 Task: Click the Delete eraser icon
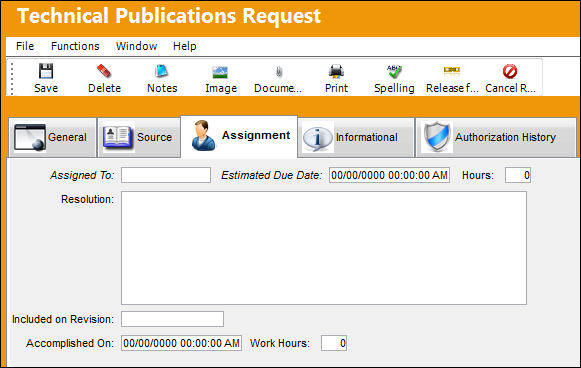[104, 71]
